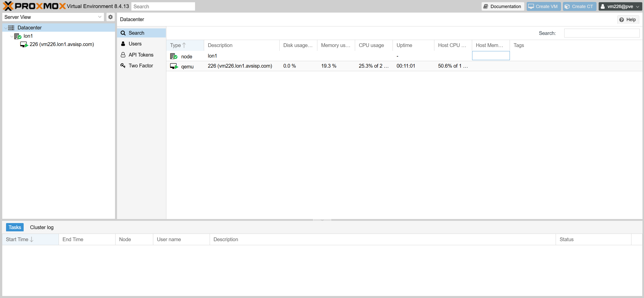The image size is (644, 298).
Task: Click the Description column header
Action: point(242,45)
